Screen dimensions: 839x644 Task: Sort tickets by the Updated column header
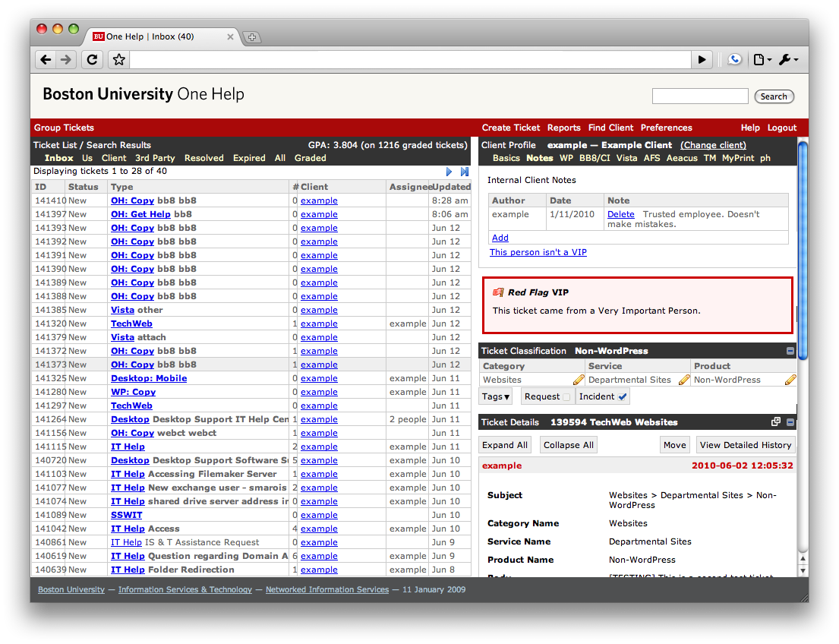point(451,187)
